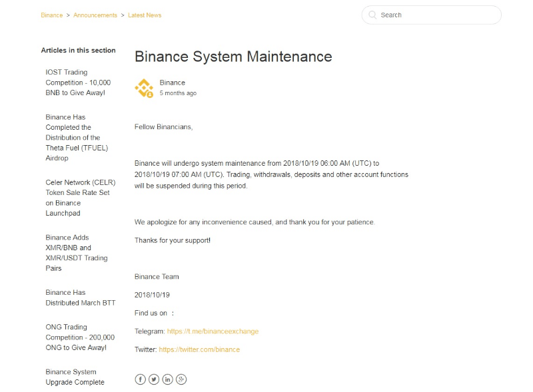Image resolution: width=533 pixels, height=392 pixels.
Task: Click the search magnifier icon
Action: (x=372, y=15)
